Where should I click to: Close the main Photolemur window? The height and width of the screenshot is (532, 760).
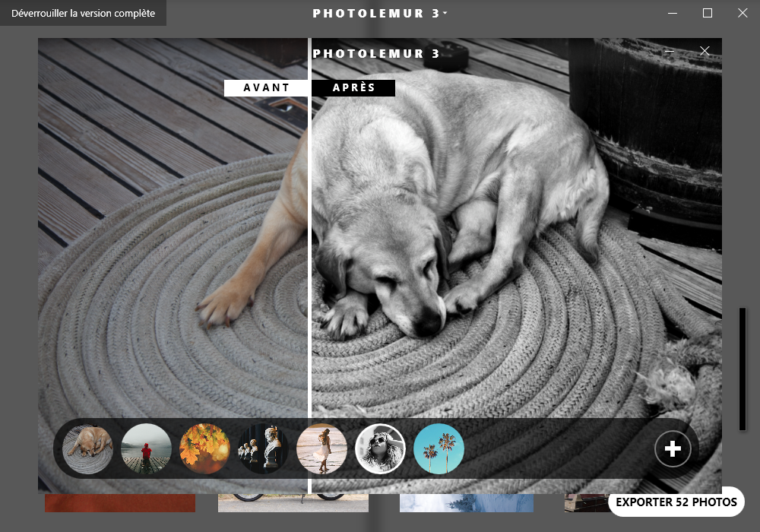[743, 13]
